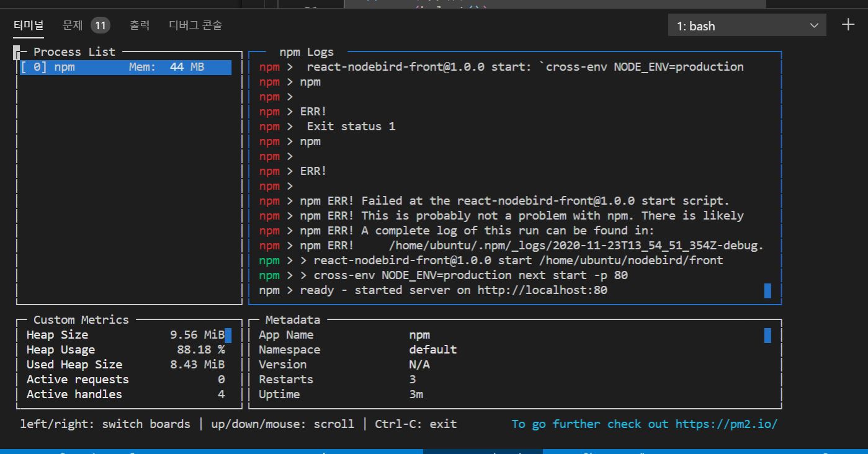
Task: Show the 출력 panel tab
Action: click(x=139, y=25)
